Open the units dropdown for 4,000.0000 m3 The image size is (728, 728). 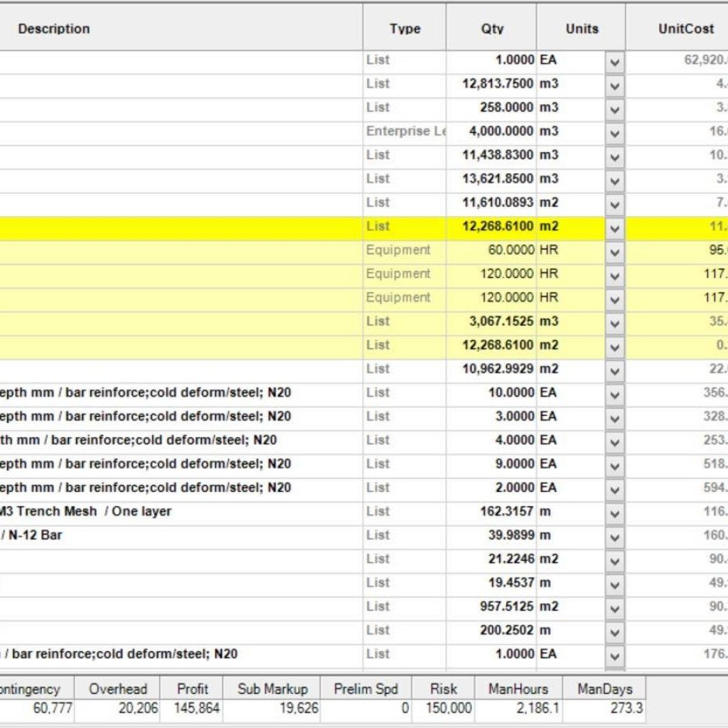pos(615,133)
